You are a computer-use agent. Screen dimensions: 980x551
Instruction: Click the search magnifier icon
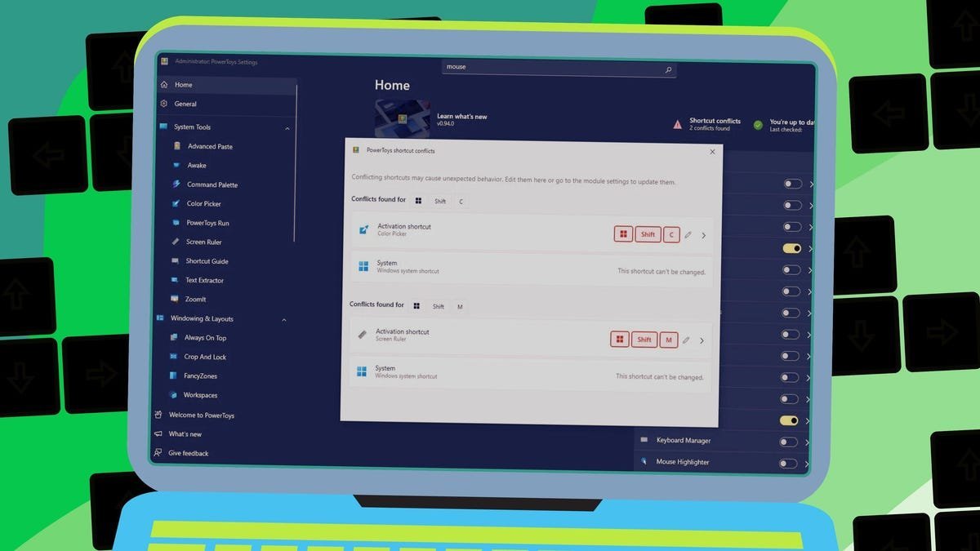pyautogui.click(x=668, y=70)
